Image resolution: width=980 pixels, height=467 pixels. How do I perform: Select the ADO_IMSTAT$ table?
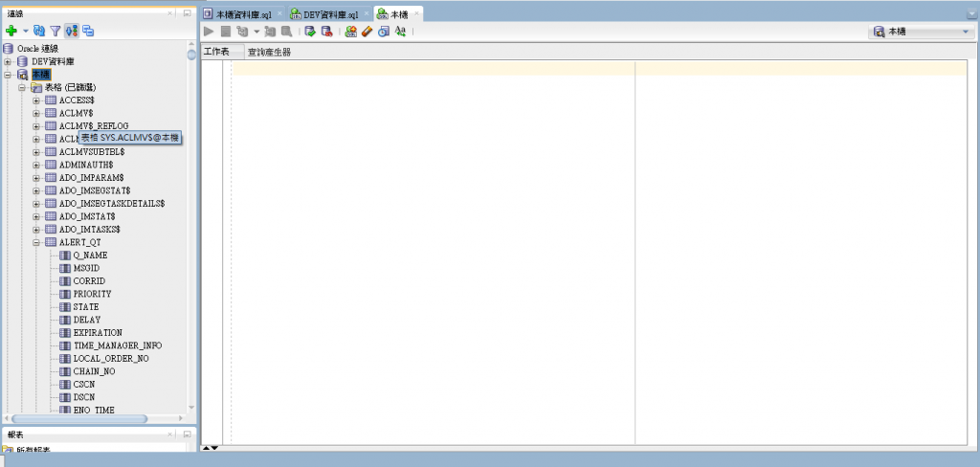(87, 216)
